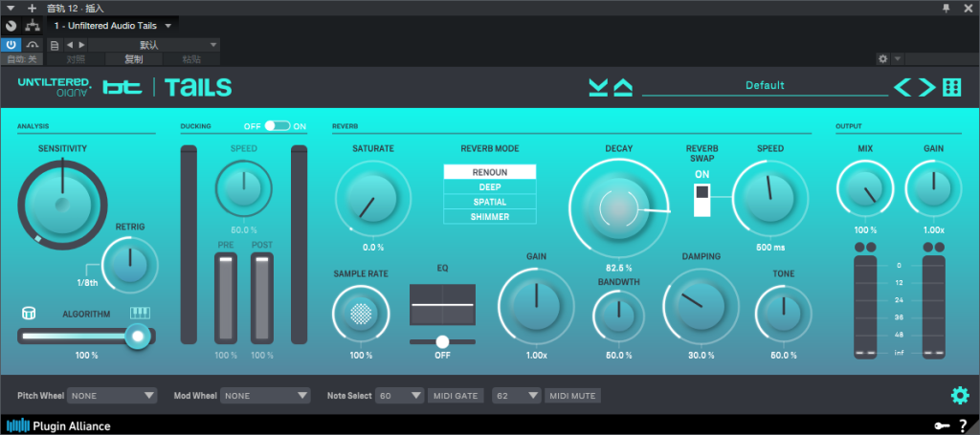Click the drum algorithm icon
The width and height of the screenshot is (980, 435).
(x=28, y=313)
